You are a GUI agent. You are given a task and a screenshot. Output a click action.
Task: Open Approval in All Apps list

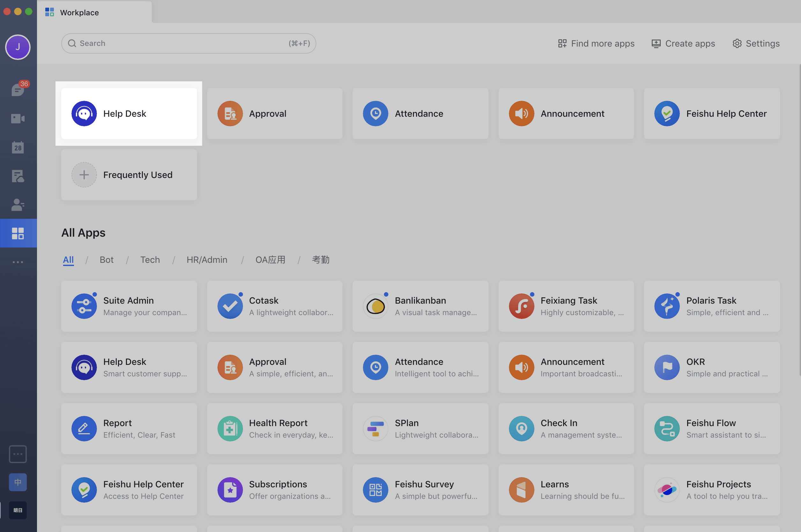(x=275, y=367)
